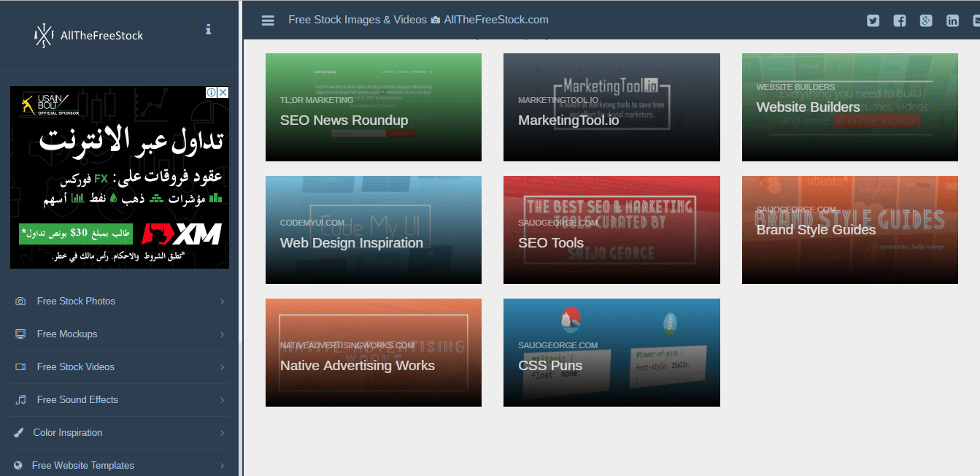
Task: Open the Facebook share icon
Action: 900,20
